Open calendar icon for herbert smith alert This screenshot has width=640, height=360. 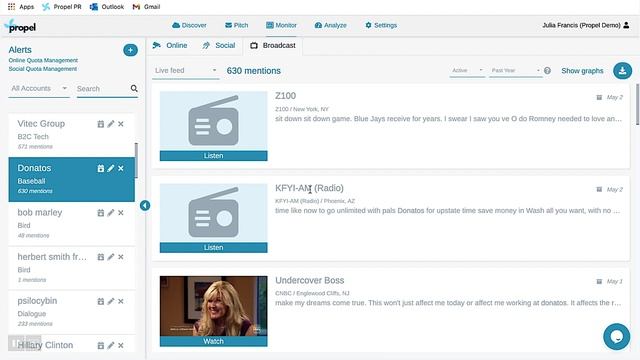tap(100, 257)
